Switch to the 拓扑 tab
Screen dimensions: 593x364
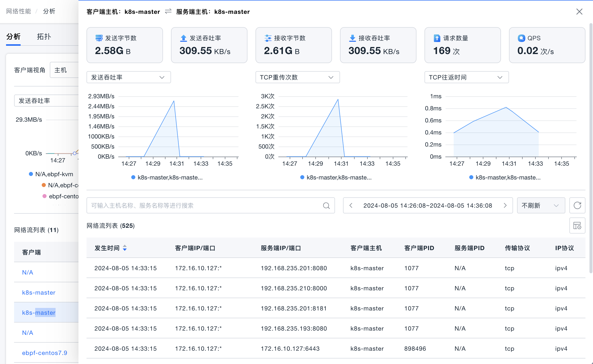tap(44, 37)
